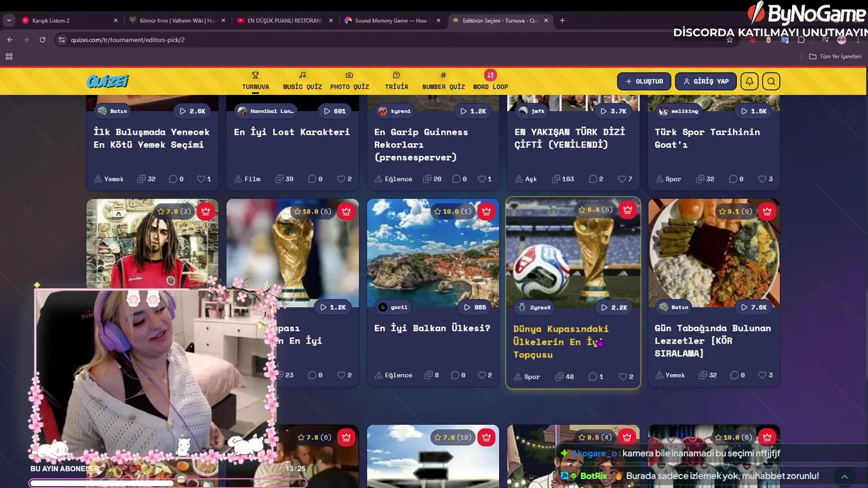Image resolution: width=868 pixels, height=488 pixels.
Task: Close the Editörün Seçimi browser tab
Action: point(546,20)
